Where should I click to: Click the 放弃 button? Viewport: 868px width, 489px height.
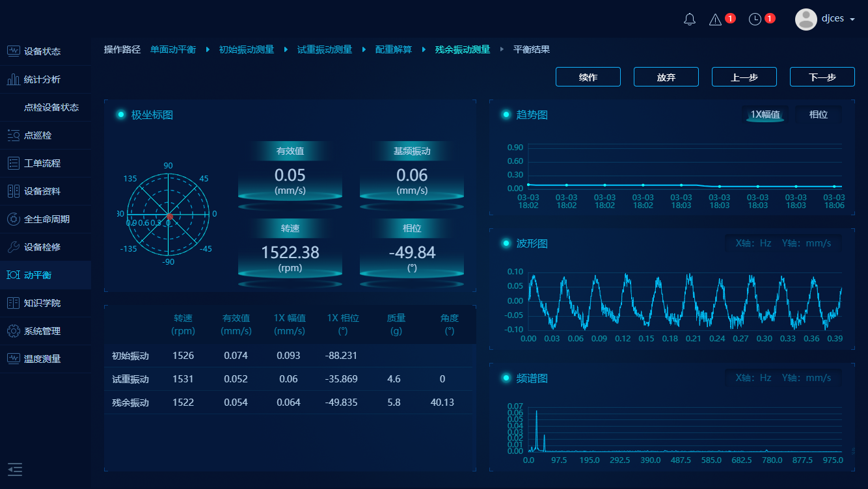coord(666,77)
